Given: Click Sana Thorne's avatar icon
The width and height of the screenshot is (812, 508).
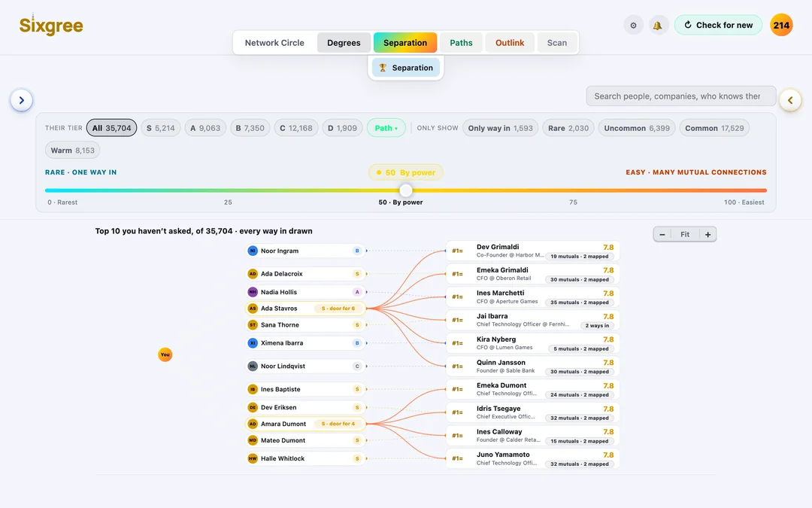Looking at the screenshot, I should pos(252,325).
